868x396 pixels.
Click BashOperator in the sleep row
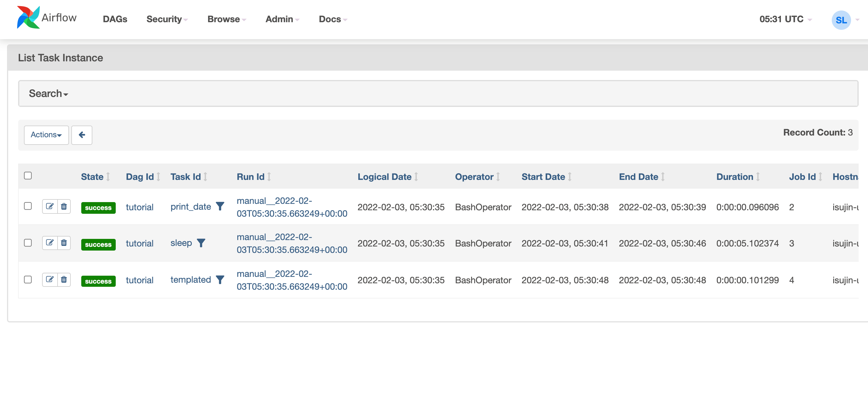[483, 244]
